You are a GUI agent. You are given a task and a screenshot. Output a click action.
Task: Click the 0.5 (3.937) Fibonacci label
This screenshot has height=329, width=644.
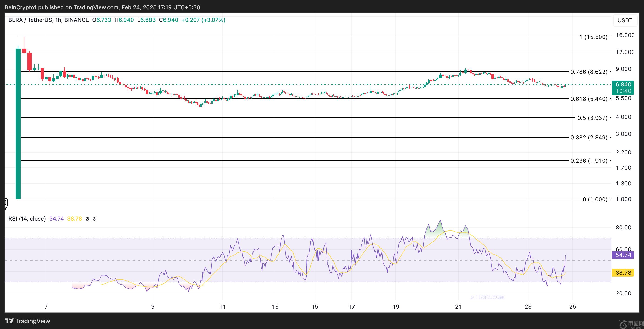(592, 118)
